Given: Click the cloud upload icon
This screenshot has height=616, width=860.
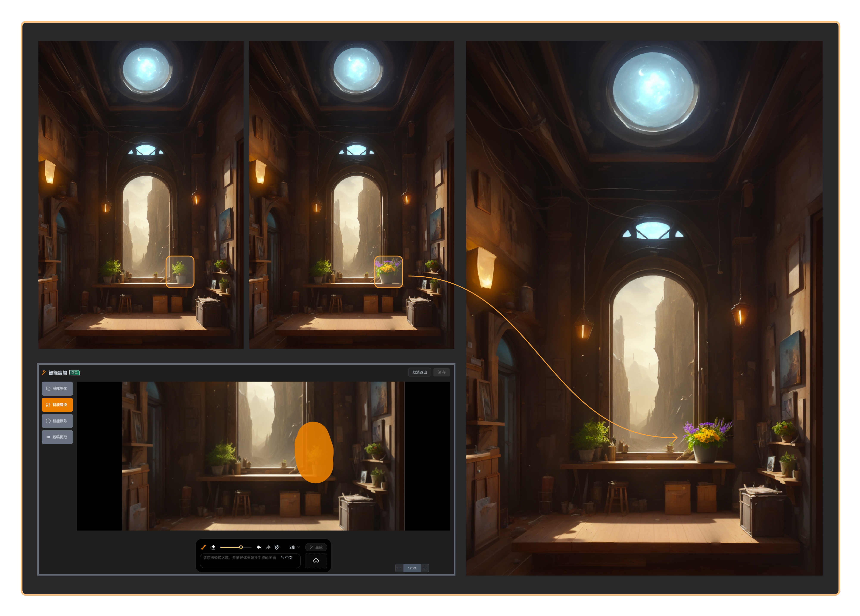Looking at the screenshot, I should point(316,561).
